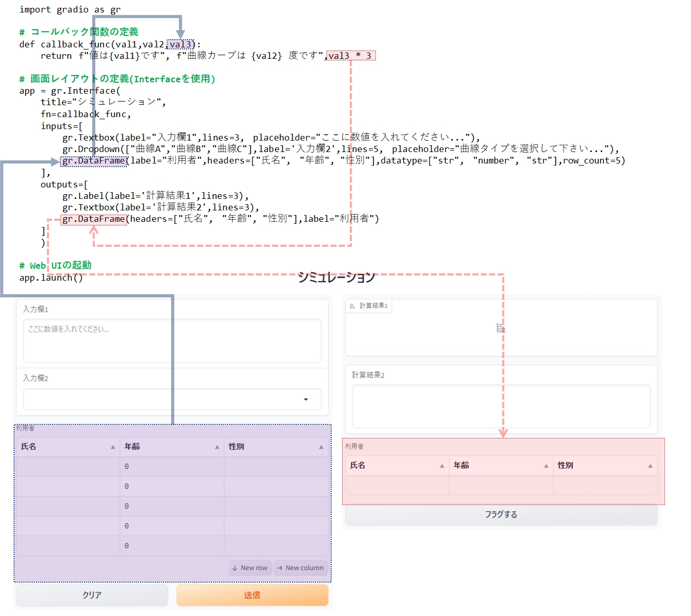Click sort triangle on 性別 header of input table
Screen dimensions: 691x616
[x=321, y=446]
